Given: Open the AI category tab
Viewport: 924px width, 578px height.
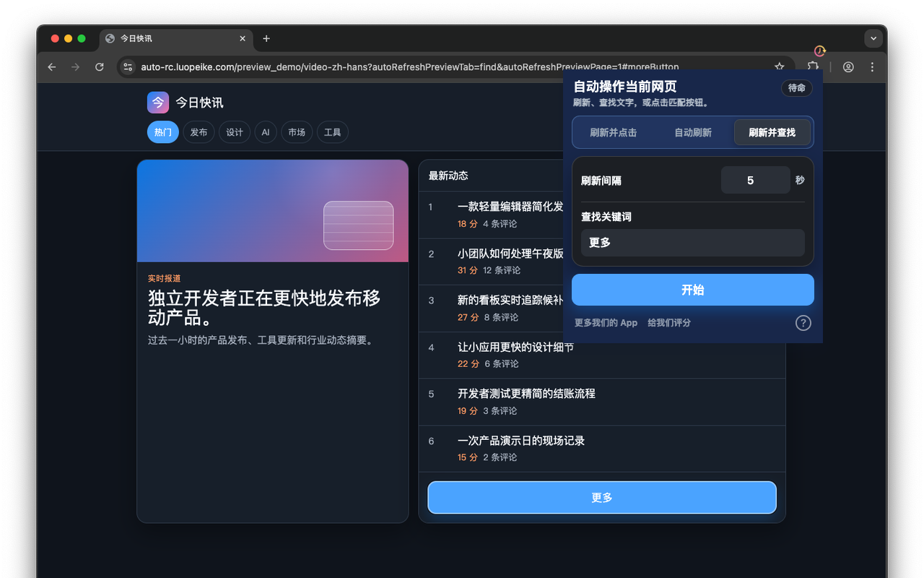Looking at the screenshot, I should [266, 132].
